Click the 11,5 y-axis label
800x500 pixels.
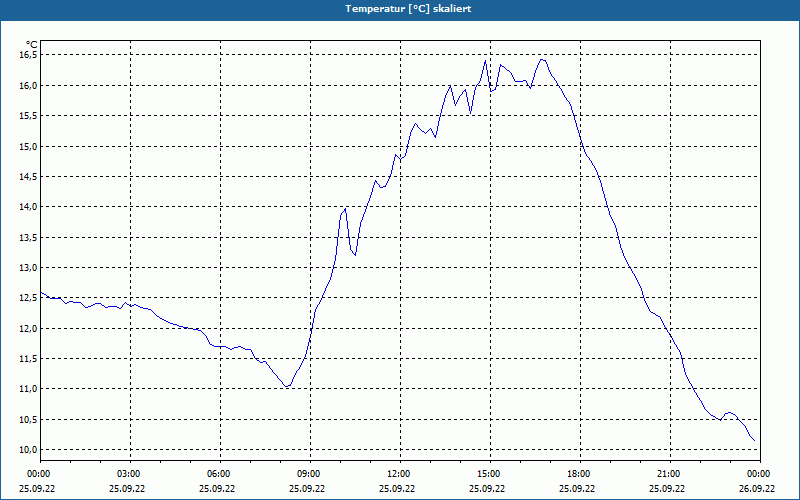click(29, 359)
